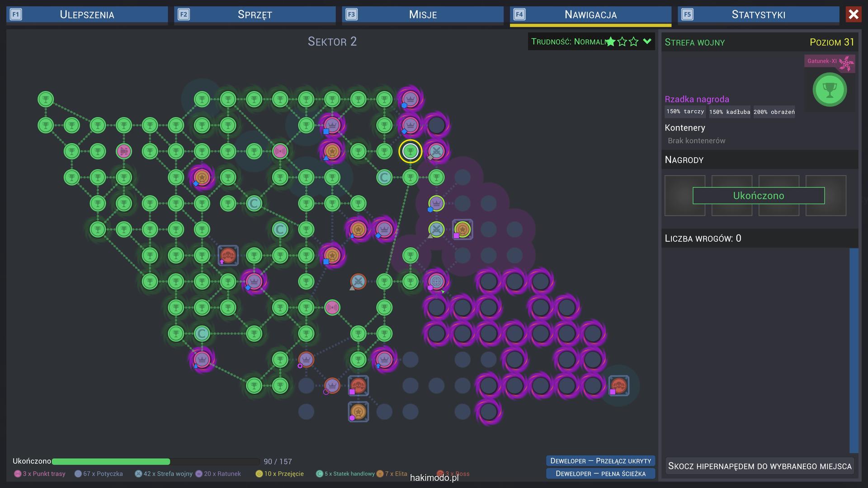Open the Statystyki tab

click(x=758, y=14)
